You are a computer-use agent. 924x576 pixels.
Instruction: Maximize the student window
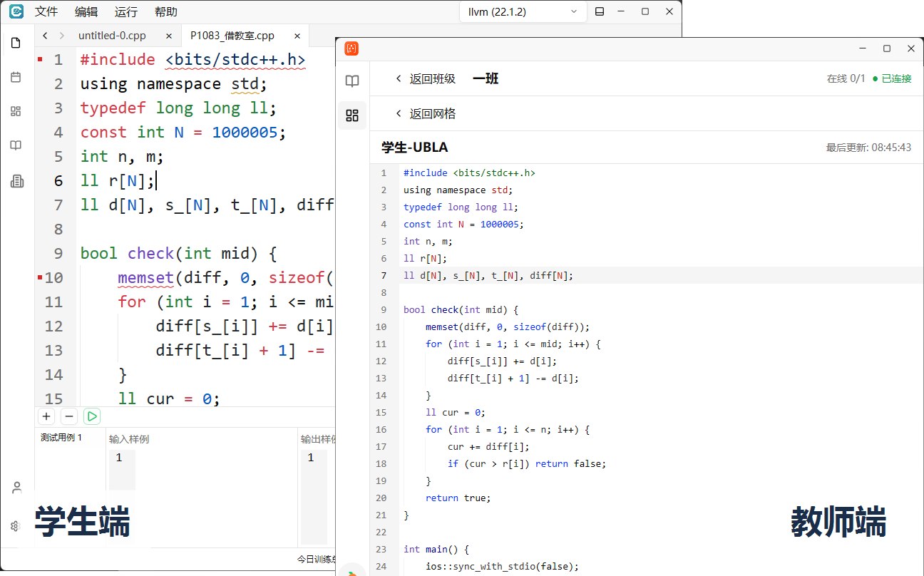pyautogui.click(x=645, y=11)
